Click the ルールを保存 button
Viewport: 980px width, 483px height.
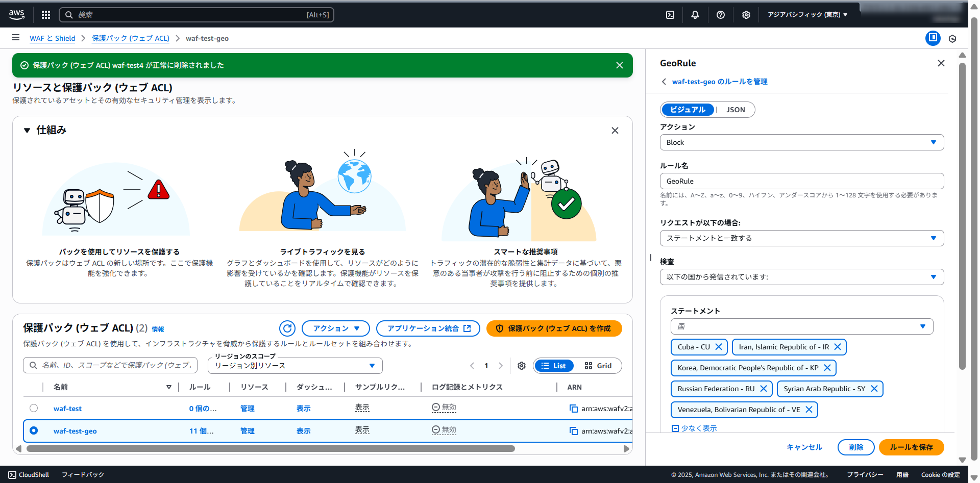911,447
